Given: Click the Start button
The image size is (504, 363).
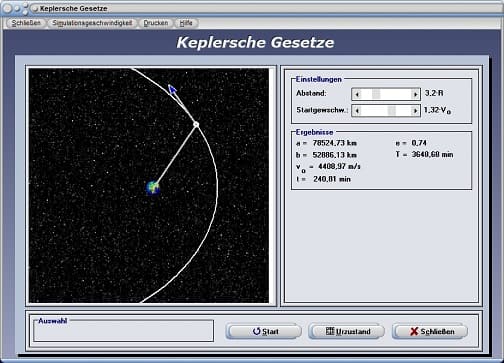Looking at the screenshot, I should click(264, 331).
